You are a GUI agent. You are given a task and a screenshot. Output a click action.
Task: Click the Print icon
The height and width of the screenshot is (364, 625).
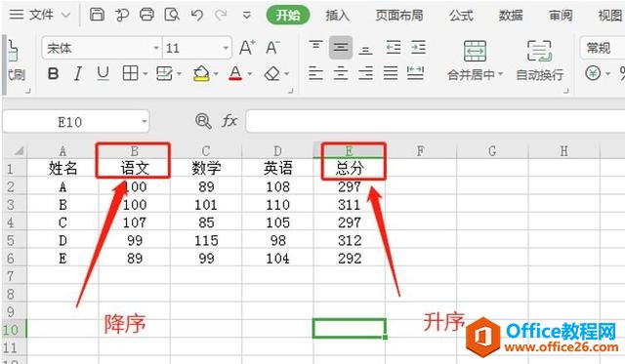[x=147, y=16]
